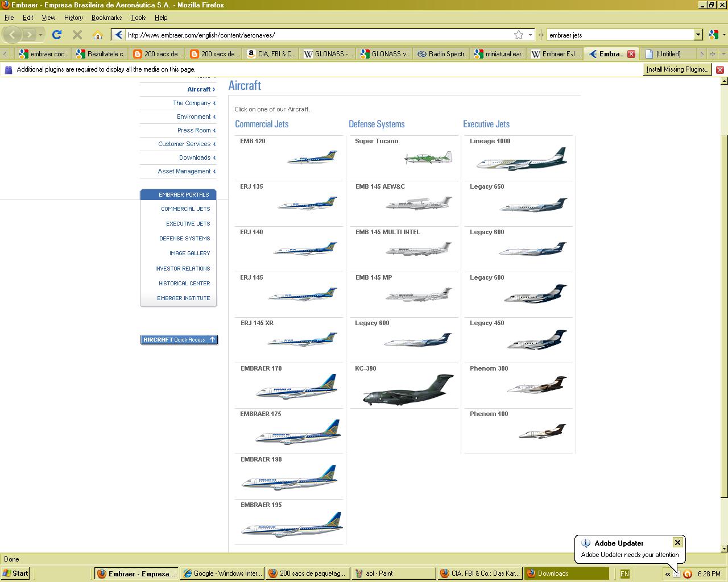Bookmark this page with the star icon
The width and height of the screenshot is (728, 582).
518,35
